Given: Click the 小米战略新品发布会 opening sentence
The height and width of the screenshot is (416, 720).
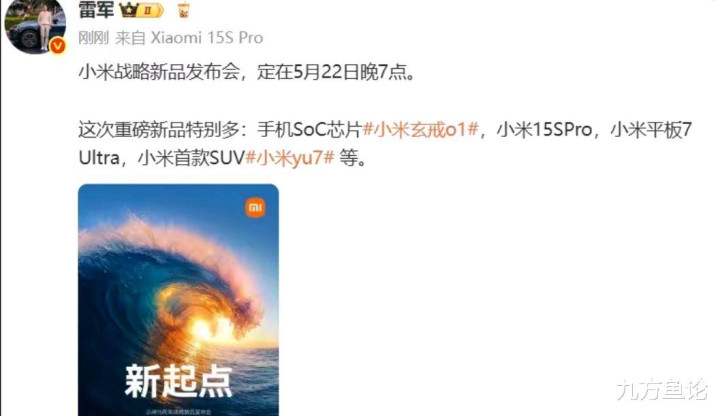Looking at the screenshot, I should click(159, 72).
